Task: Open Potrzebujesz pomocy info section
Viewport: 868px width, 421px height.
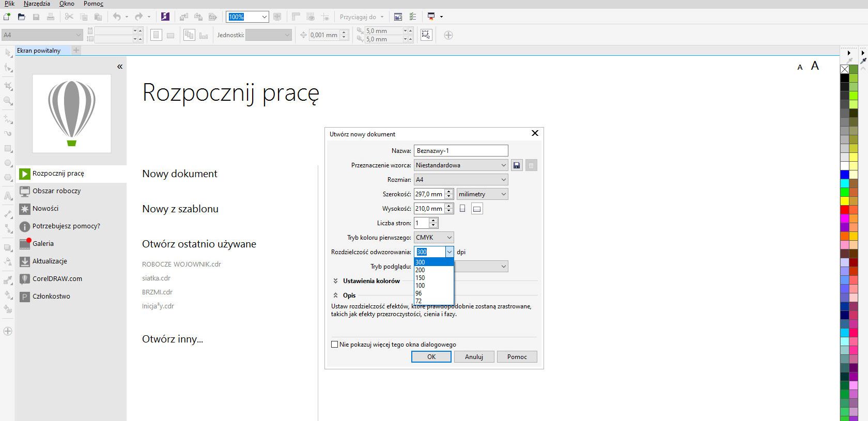Action: coord(66,226)
